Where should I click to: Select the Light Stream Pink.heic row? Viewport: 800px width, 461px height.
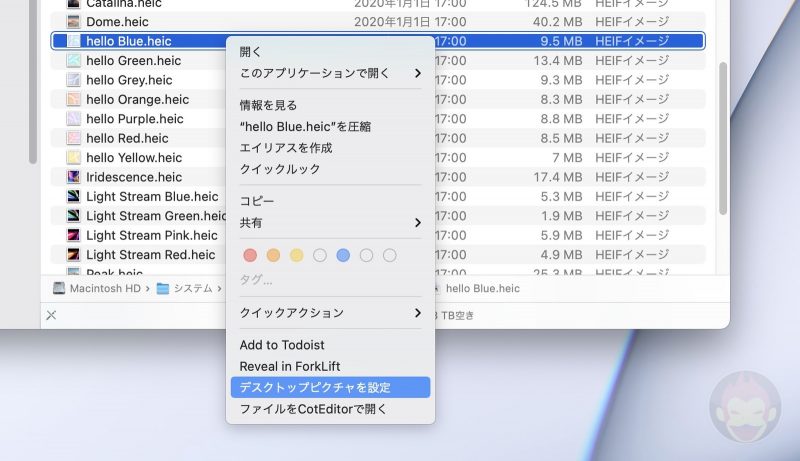(x=378, y=235)
